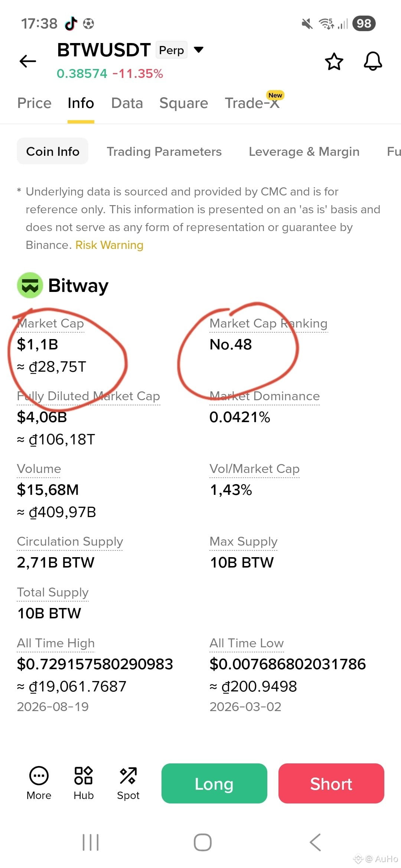This screenshot has width=401, height=868.
Task: Select the Coin Info chip
Action: [x=53, y=151]
